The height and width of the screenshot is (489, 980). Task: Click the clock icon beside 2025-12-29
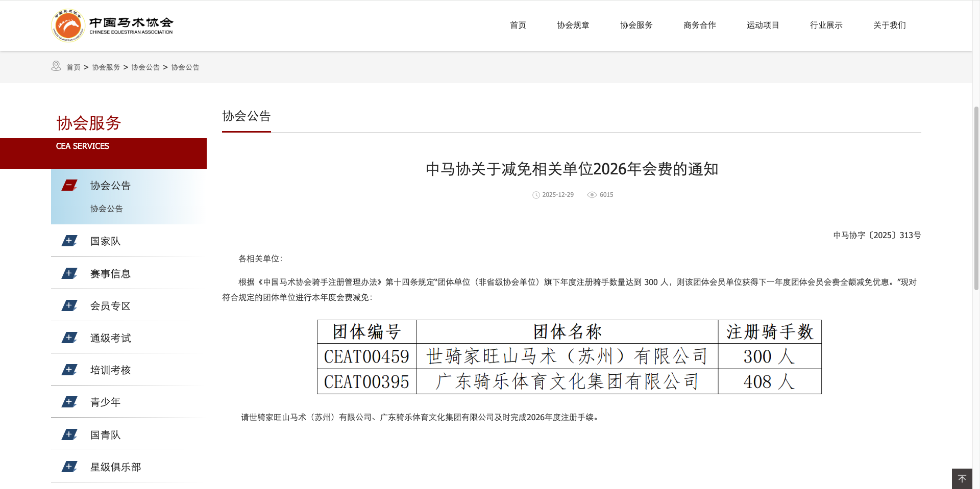coord(536,195)
